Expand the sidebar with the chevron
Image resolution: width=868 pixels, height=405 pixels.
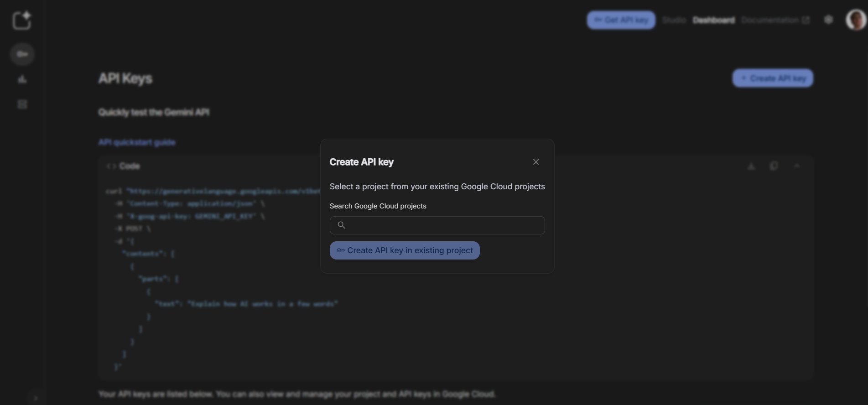[x=36, y=398]
